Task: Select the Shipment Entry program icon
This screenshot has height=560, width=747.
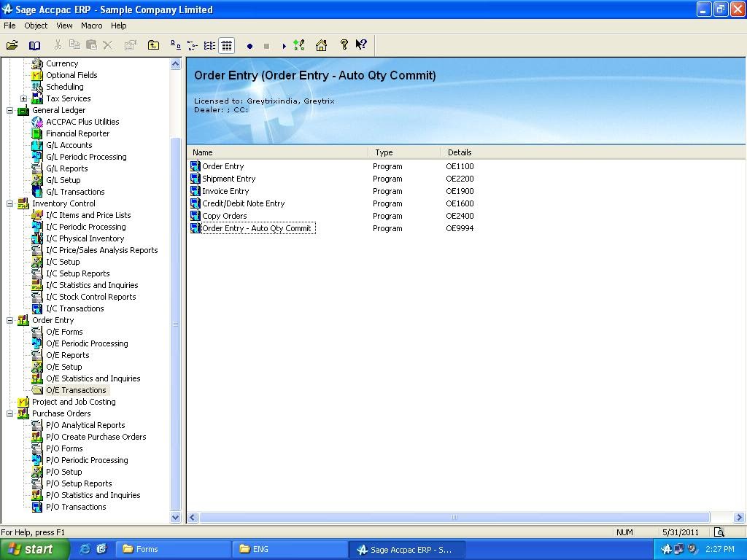Action: [196, 179]
